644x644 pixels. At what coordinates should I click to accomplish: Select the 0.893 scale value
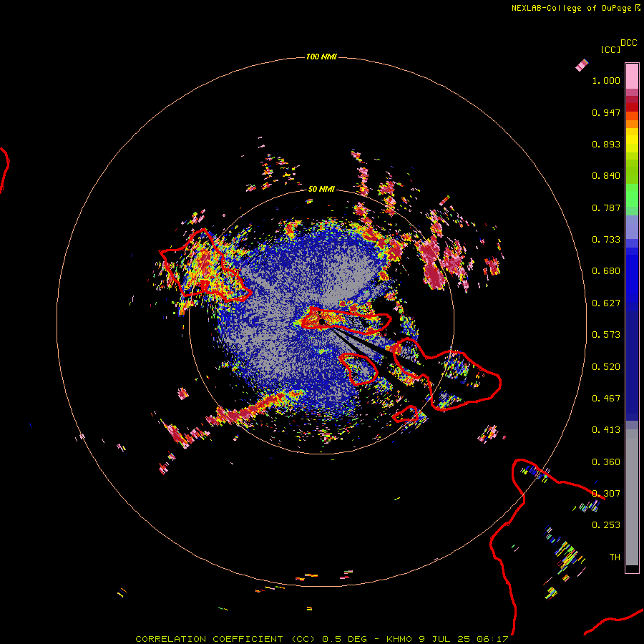click(x=606, y=144)
